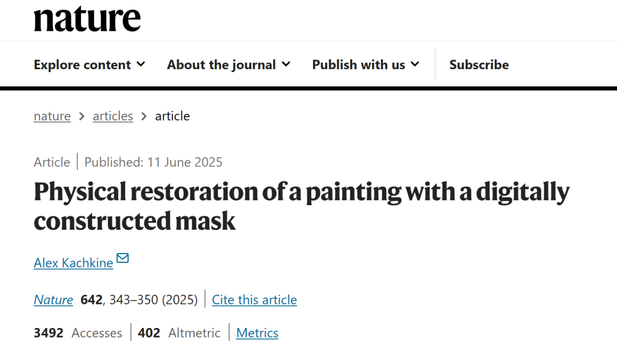Click the current article breadcrumb text
The height and width of the screenshot is (364, 617).
(x=173, y=116)
